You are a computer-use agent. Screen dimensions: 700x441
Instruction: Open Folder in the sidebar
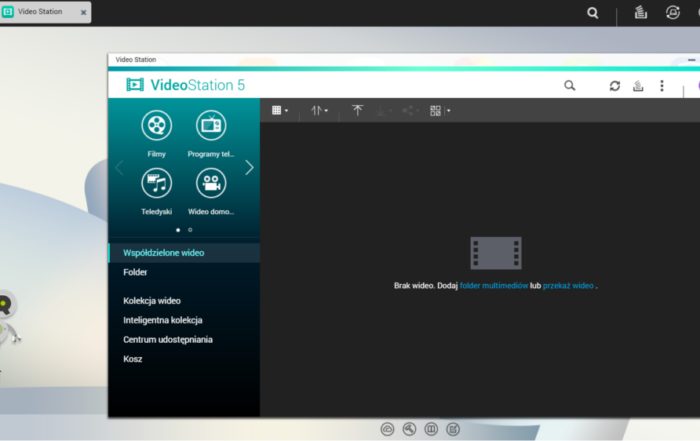(184, 272)
